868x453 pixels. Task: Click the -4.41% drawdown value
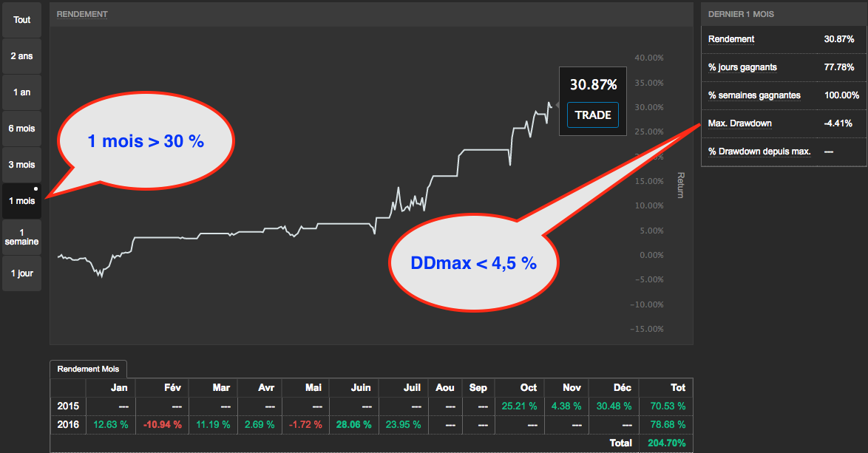[838, 123]
